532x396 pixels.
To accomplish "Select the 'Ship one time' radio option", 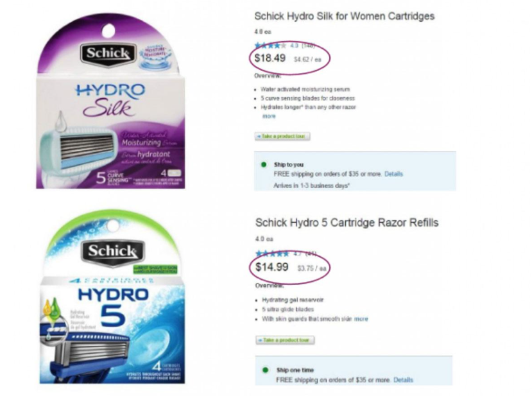I will pyautogui.click(x=265, y=370).
